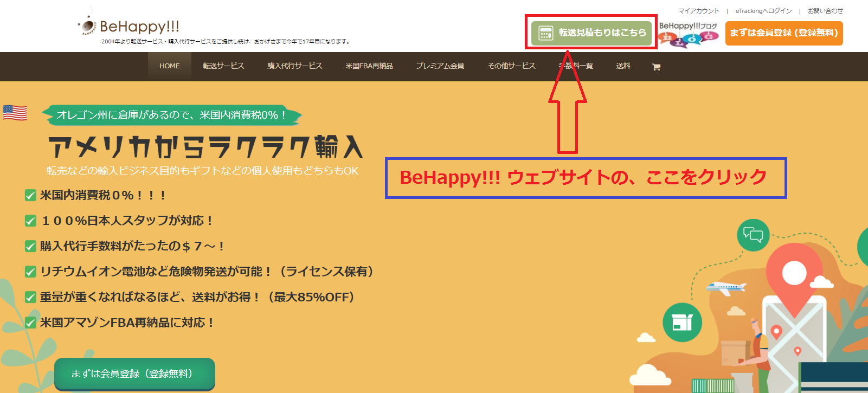The image size is (868, 393).
Task: Click 米国内消費税０%！！！ text
Action: click(103, 195)
